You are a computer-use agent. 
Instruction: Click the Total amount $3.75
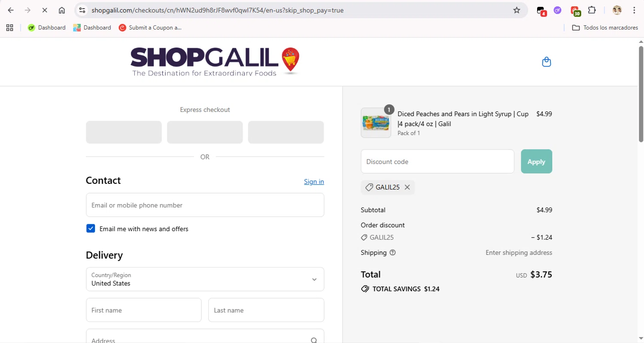coord(541,274)
